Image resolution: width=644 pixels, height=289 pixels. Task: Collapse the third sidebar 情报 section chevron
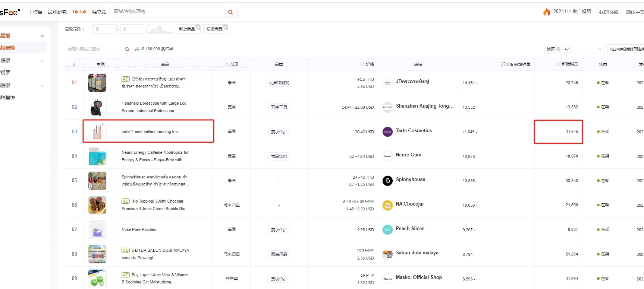point(42,86)
